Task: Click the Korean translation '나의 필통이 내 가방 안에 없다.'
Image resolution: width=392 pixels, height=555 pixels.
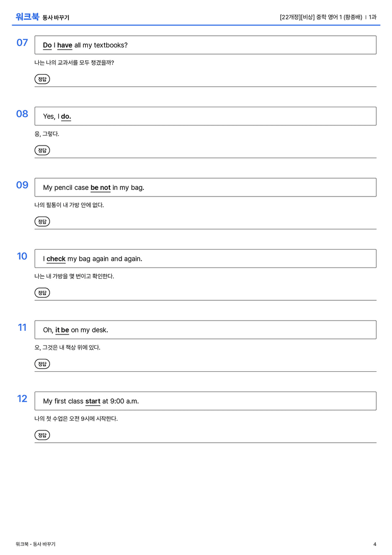Action: coord(69,205)
